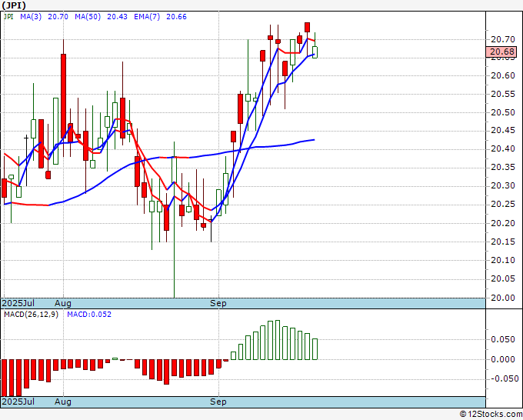Click the MA(50) legend label
523x420 pixels.
click(x=88, y=17)
